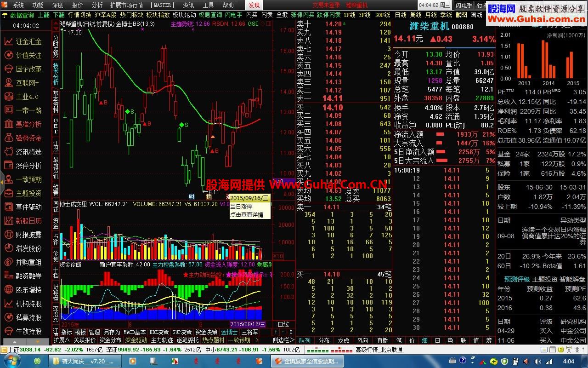Viewport: 588px width, 368px height.
Task: Open 资讯精选 in the sidebar
Action: tap(24, 152)
